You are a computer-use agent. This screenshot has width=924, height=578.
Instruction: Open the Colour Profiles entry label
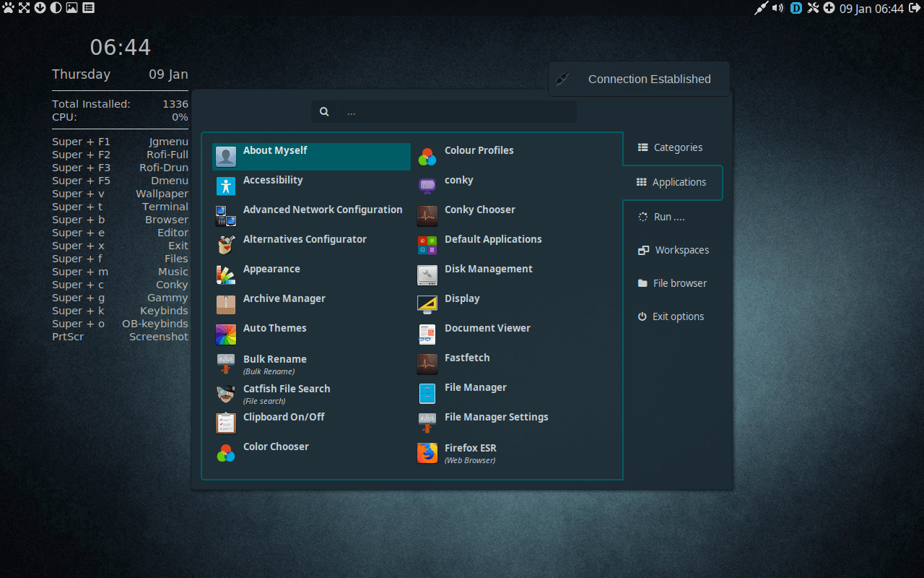479,150
